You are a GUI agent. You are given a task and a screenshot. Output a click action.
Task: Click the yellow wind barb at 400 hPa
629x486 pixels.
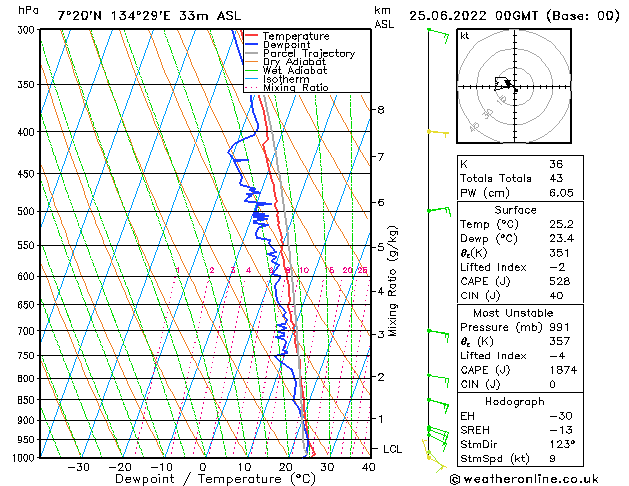[x=438, y=133]
